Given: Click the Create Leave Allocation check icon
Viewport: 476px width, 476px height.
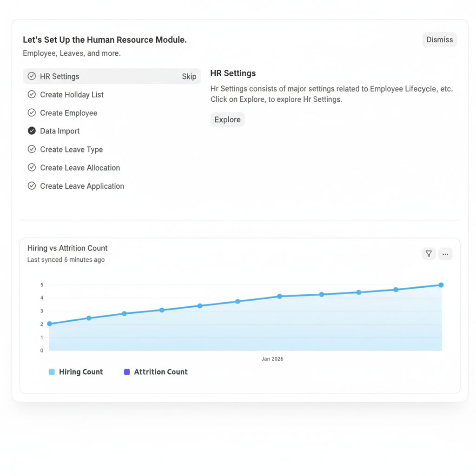Looking at the screenshot, I should click(x=32, y=168).
